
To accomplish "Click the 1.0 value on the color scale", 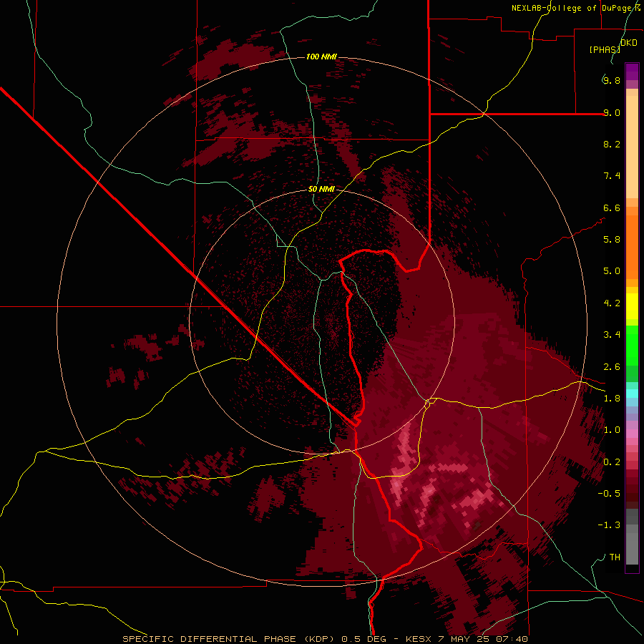I will (x=612, y=430).
